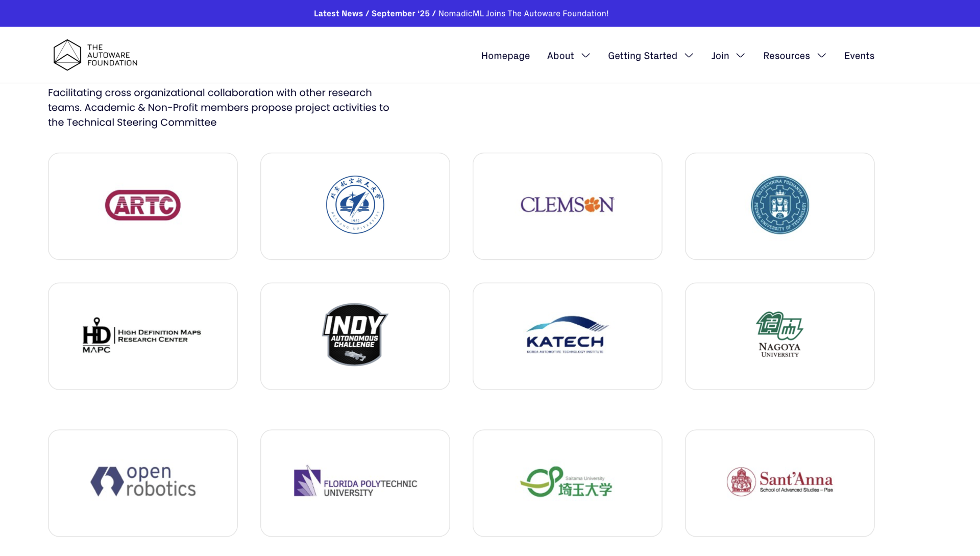Expand the About dropdown chevron

586,56
